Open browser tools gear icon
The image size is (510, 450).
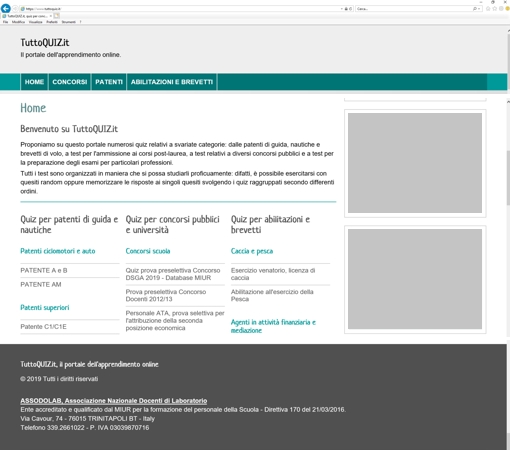501,9
